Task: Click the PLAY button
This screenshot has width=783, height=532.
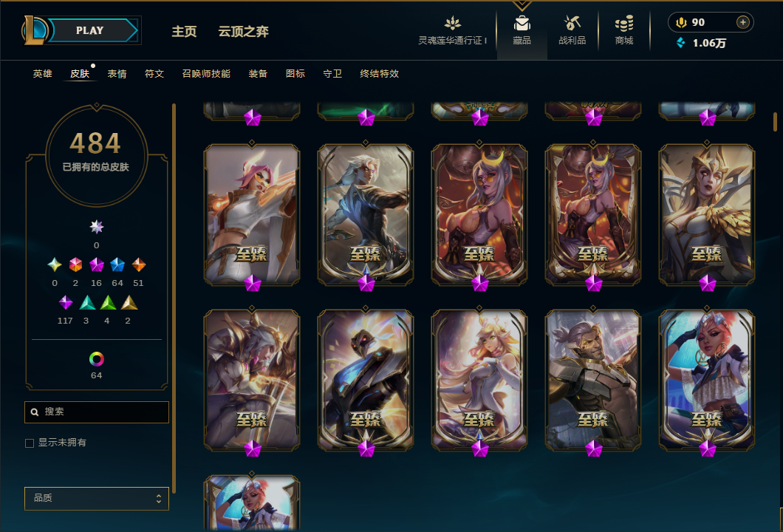Action: (x=92, y=30)
